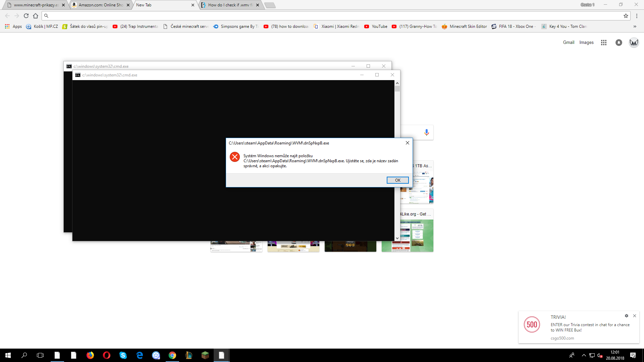Screen dimensions: 644x362
Task: Open the Google apps grid
Action: coord(604,43)
